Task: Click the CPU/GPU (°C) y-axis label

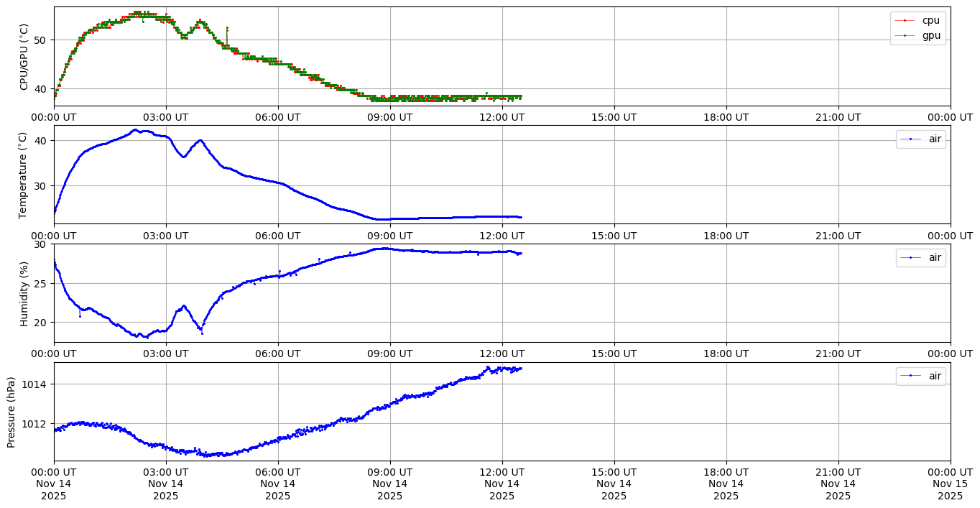Action: point(24,57)
